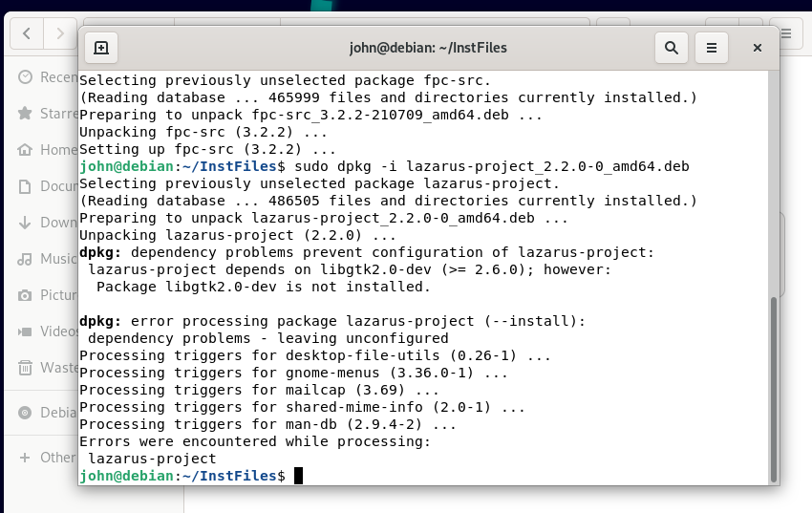Screen dimensions: 812x513
Task: Click 'Errors were encountered while processing:' line
Action: pos(255,441)
